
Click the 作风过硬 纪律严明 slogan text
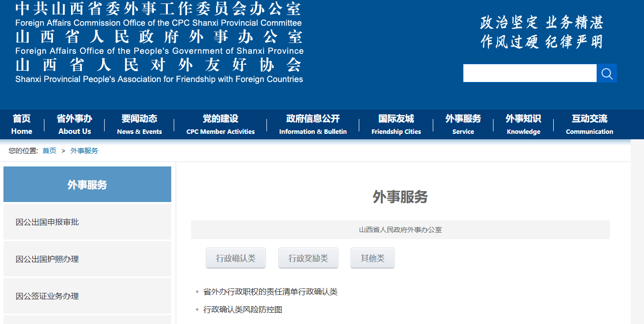(542, 42)
